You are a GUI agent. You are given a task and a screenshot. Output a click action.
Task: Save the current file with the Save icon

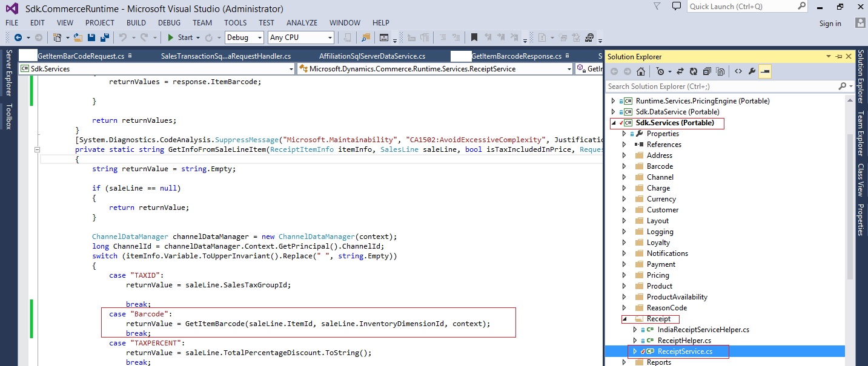[x=91, y=38]
